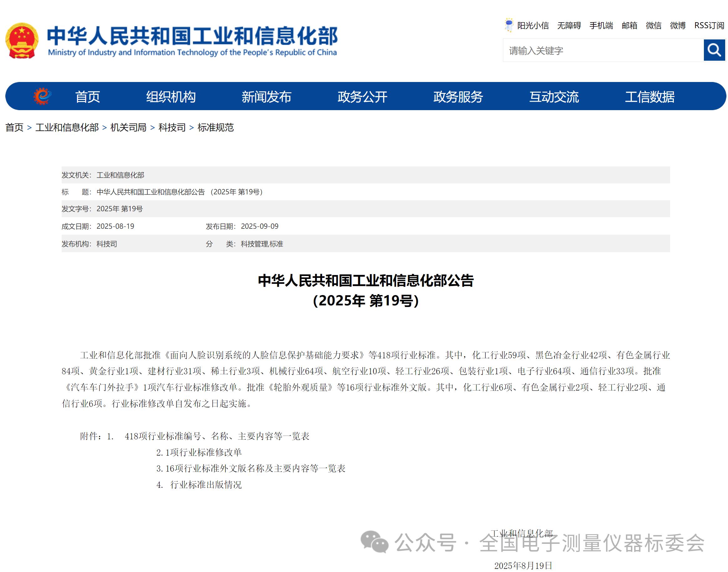
Task: Open the 组织机构 navigation tab
Action: [x=171, y=96]
